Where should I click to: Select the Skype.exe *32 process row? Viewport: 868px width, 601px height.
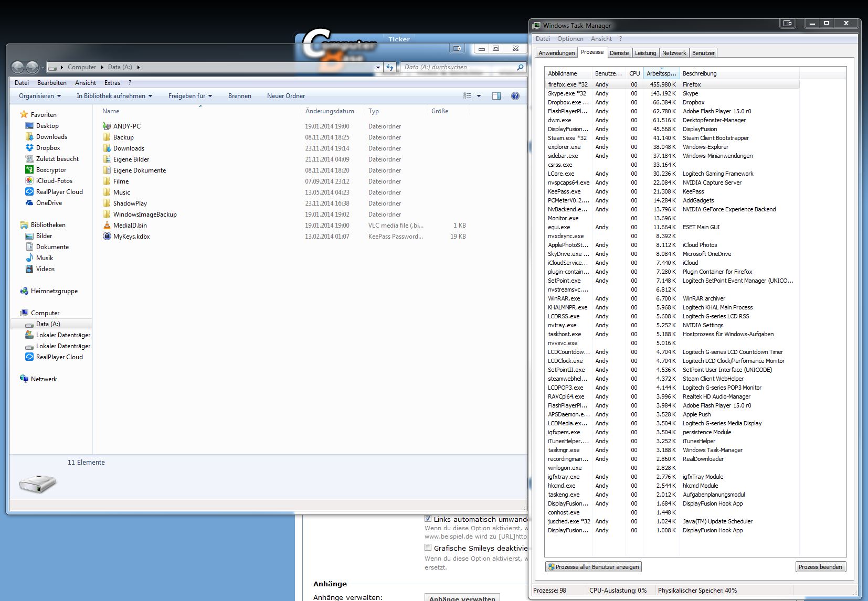pyautogui.click(x=672, y=93)
